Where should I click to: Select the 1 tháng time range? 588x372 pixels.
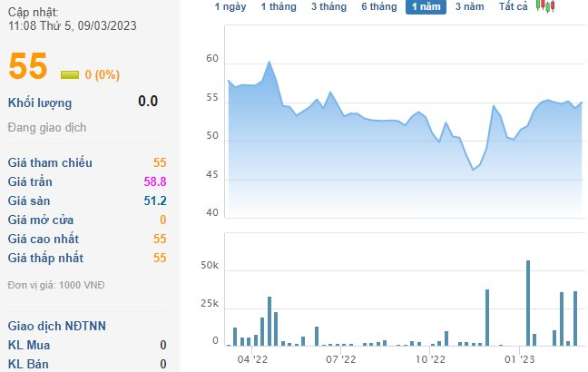(279, 6)
